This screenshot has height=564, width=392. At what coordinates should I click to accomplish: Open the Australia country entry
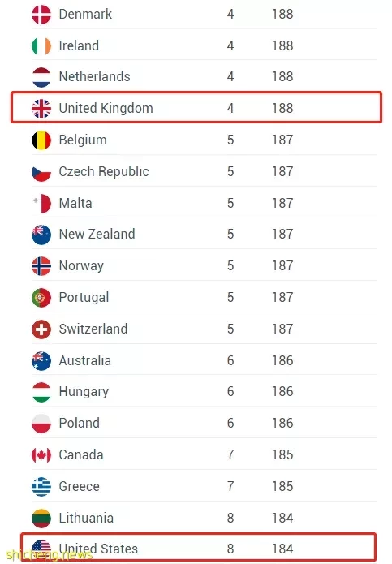tap(85, 360)
